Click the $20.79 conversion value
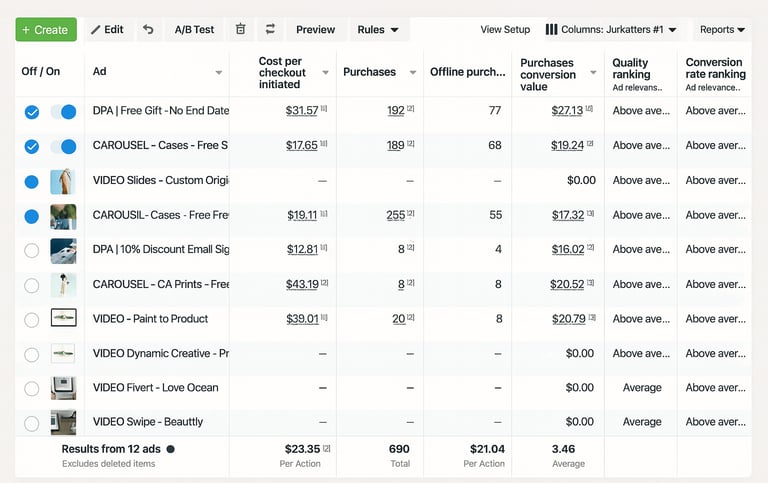Image resolution: width=768 pixels, height=483 pixels. point(569,319)
